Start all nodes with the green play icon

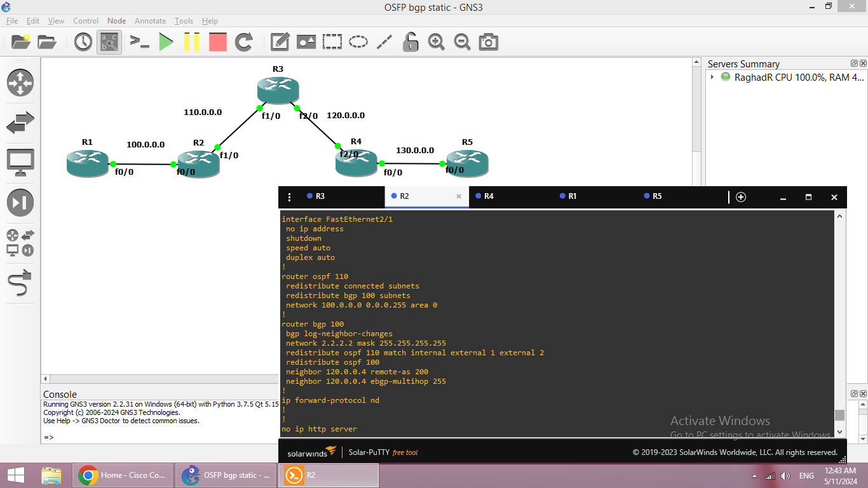tap(166, 42)
